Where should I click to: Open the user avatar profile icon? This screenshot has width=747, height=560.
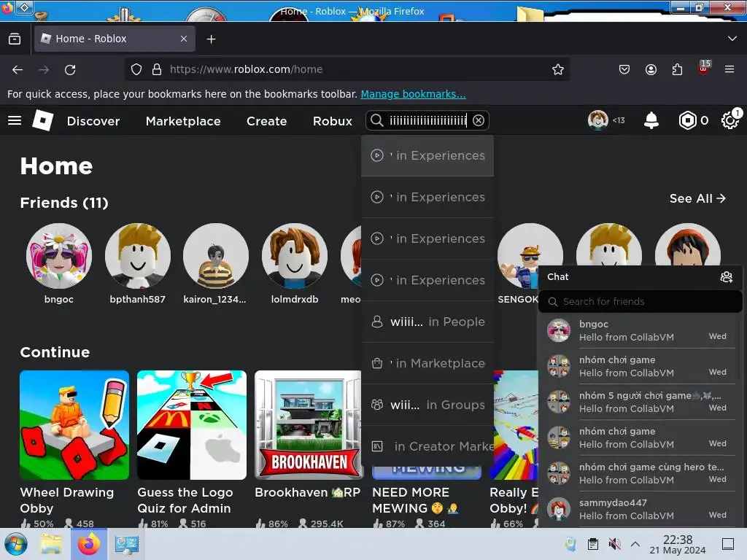point(597,120)
